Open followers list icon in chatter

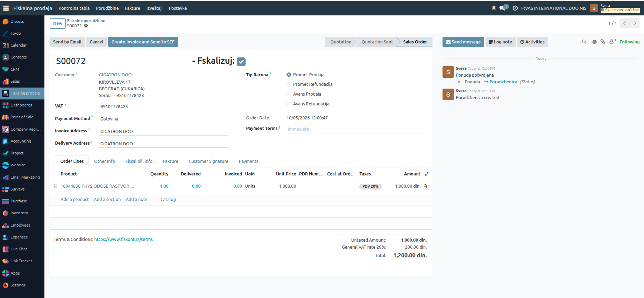click(613, 41)
